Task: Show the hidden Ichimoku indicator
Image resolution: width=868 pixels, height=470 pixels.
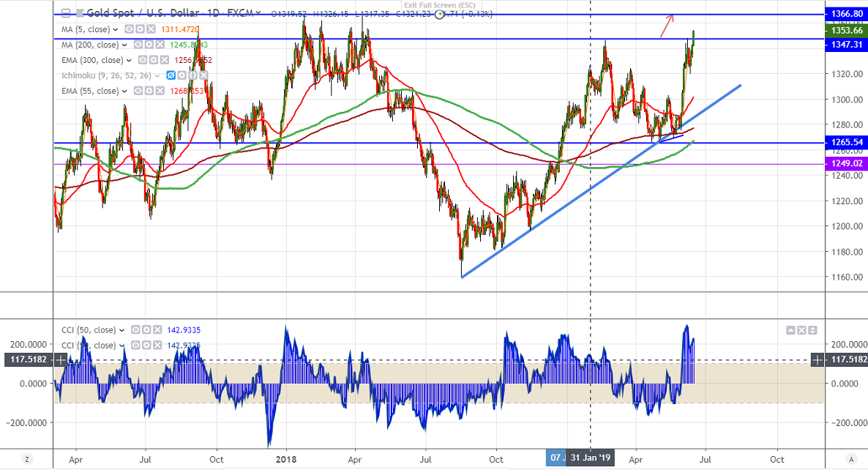Action: (x=171, y=75)
